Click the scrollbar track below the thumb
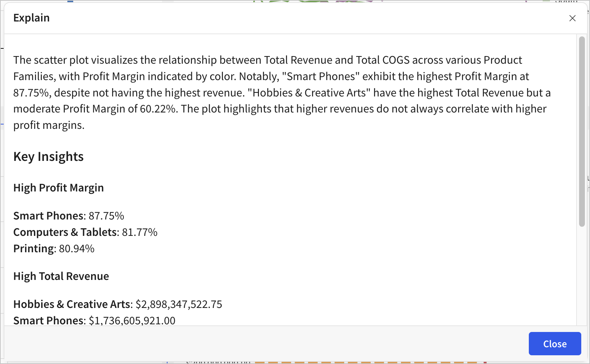This screenshot has width=590, height=364. pyautogui.click(x=582, y=277)
